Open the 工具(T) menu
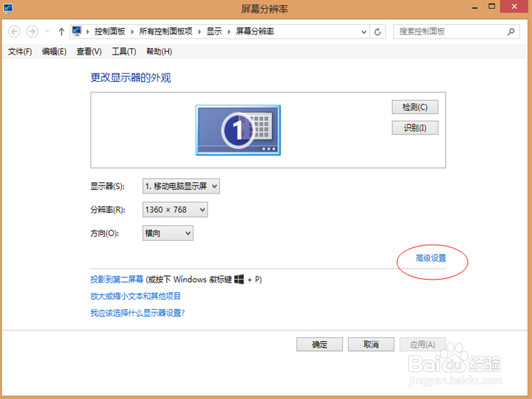 pyautogui.click(x=124, y=52)
